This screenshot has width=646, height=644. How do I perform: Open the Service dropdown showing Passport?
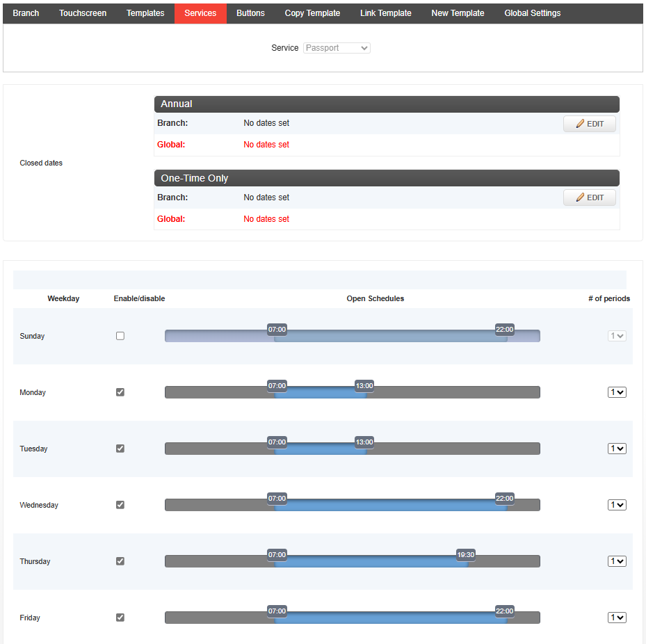tap(337, 48)
